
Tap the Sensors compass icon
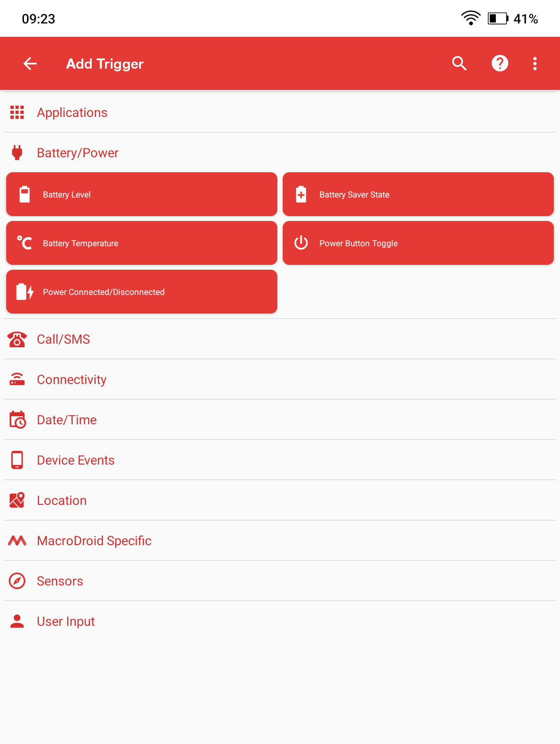pos(17,581)
